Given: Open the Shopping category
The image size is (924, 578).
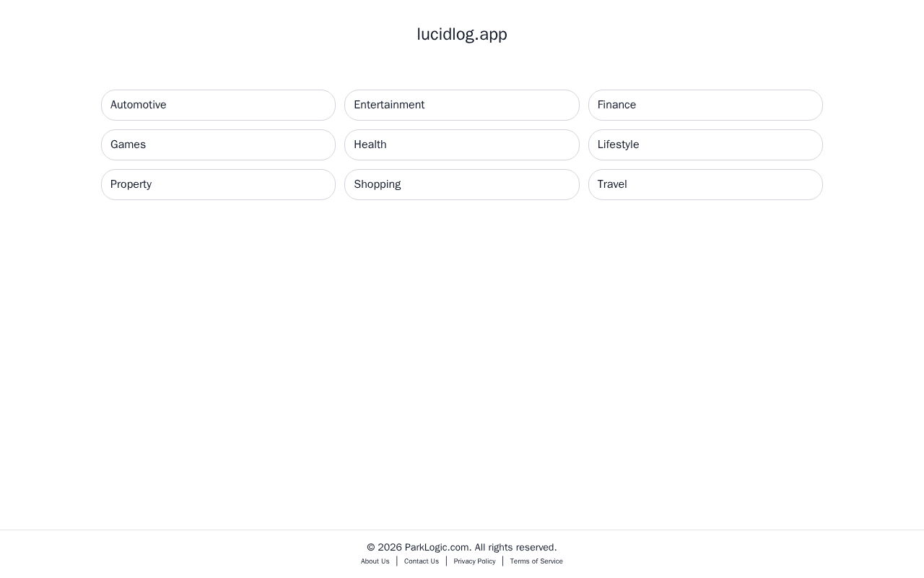Looking at the screenshot, I should (461, 184).
